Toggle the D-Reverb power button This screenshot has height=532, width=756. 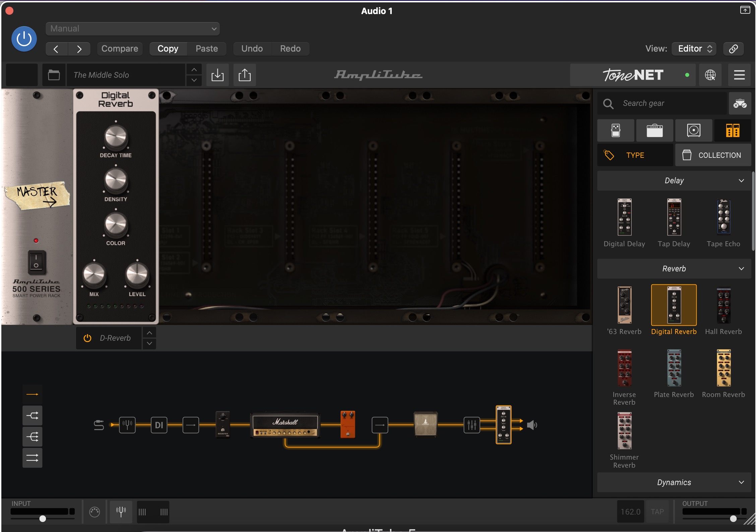(87, 338)
